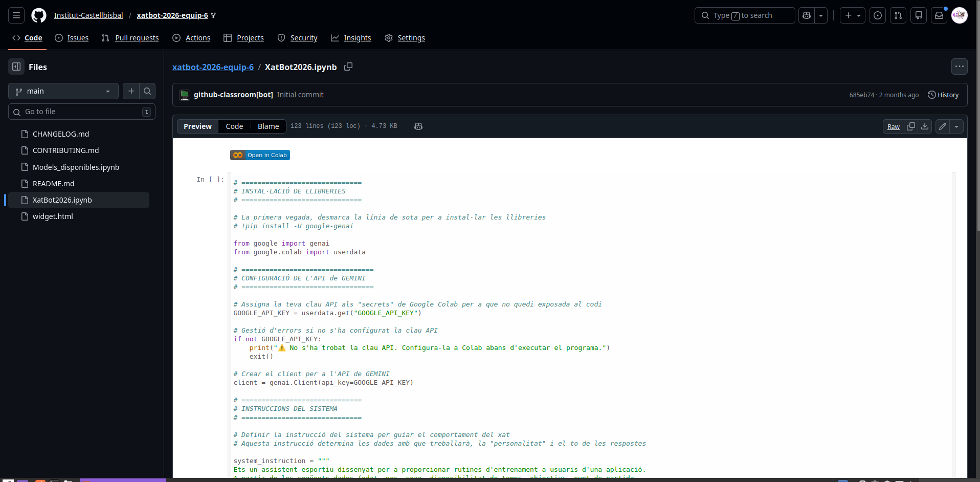
Task: Click the GitHub logo home icon
Action: click(39, 15)
